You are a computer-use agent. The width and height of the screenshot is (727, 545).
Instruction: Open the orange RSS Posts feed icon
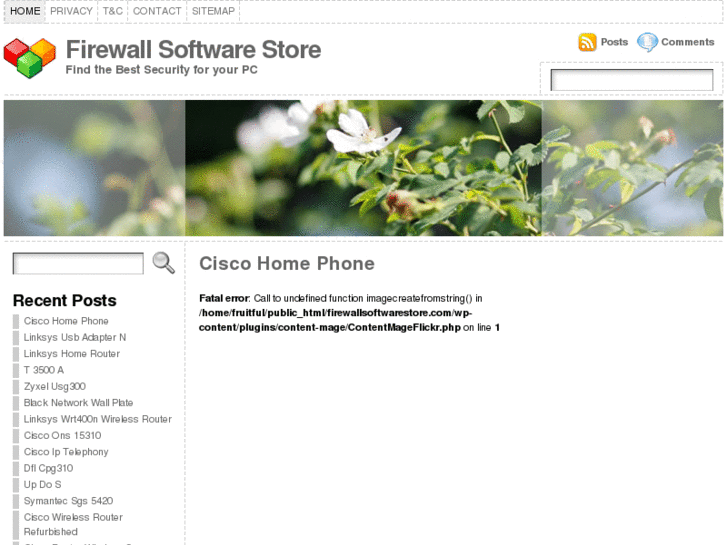tap(587, 42)
